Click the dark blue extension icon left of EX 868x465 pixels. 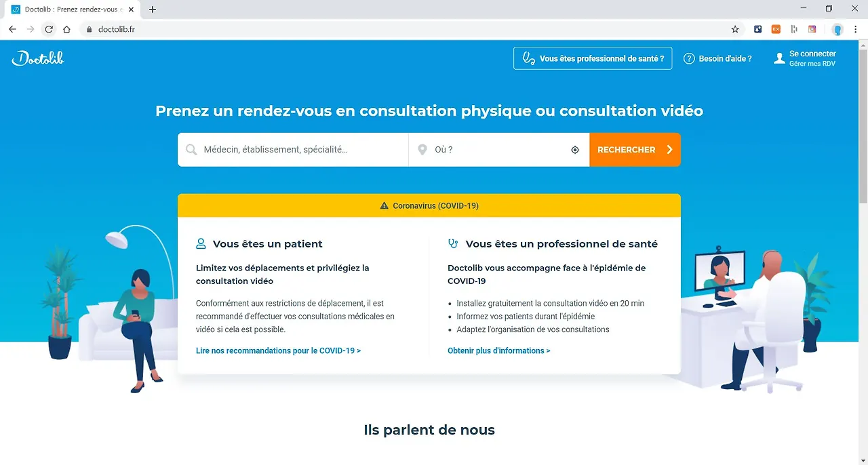tap(758, 29)
